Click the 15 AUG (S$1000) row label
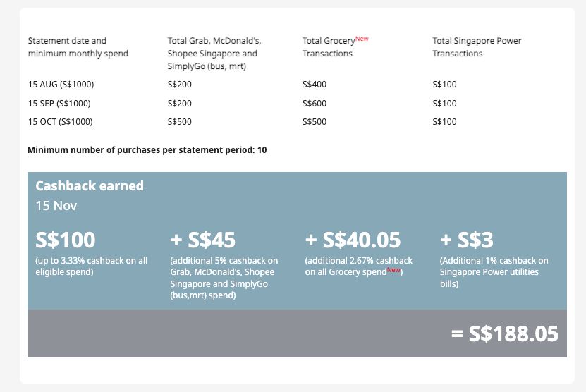586x392 pixels. 61,85
